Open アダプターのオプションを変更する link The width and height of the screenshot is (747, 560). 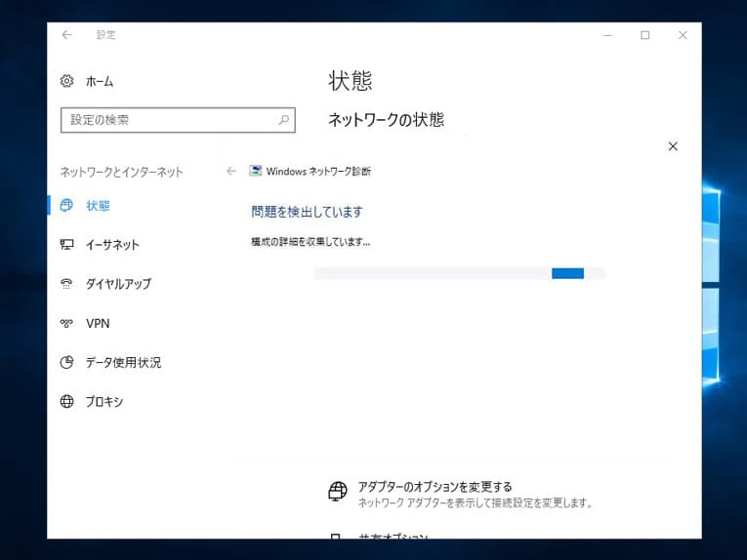pos(435,486)
